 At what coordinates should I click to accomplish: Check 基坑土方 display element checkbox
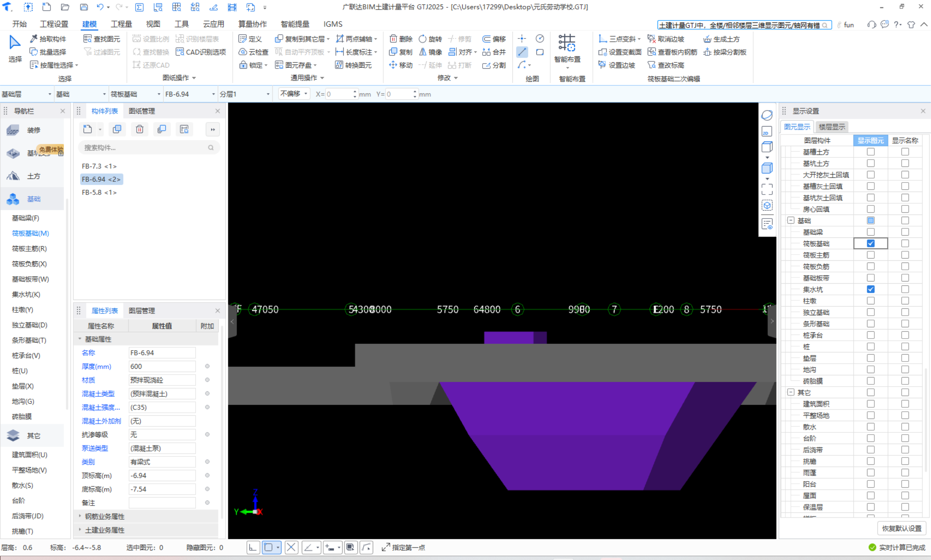[x=870, y=163]
